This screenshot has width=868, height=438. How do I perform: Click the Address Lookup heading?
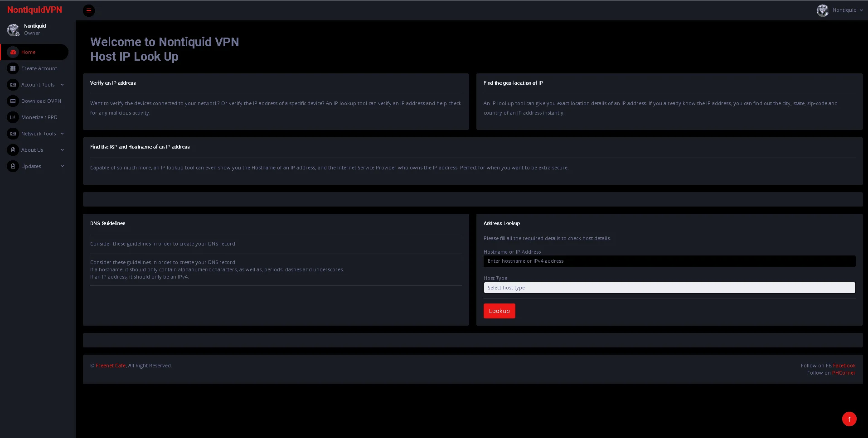[x=502, y=223]
